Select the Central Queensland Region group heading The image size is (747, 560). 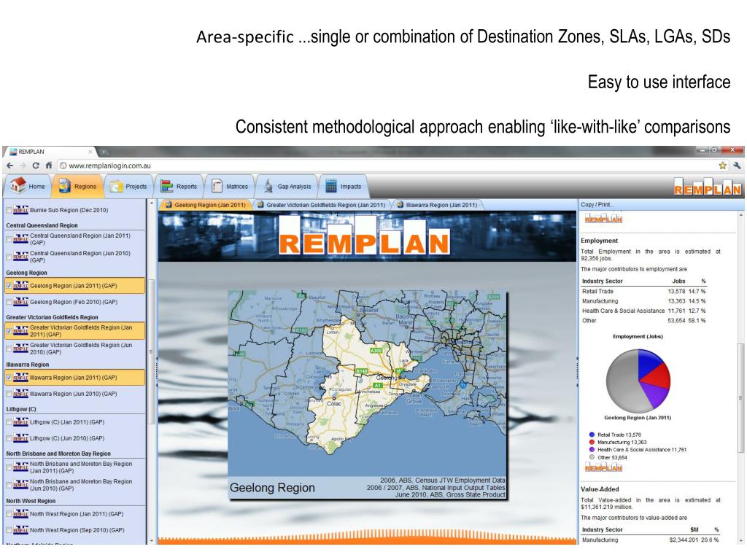[x=42, y=225]
